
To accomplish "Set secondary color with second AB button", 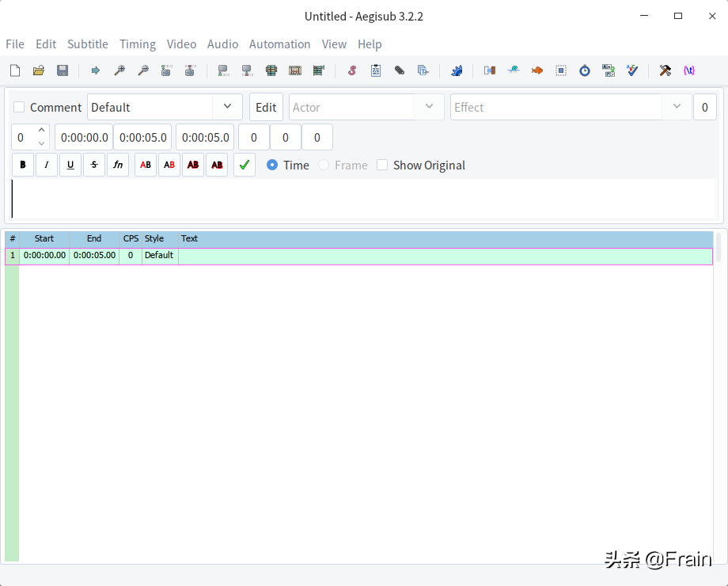I will [169, 165].
